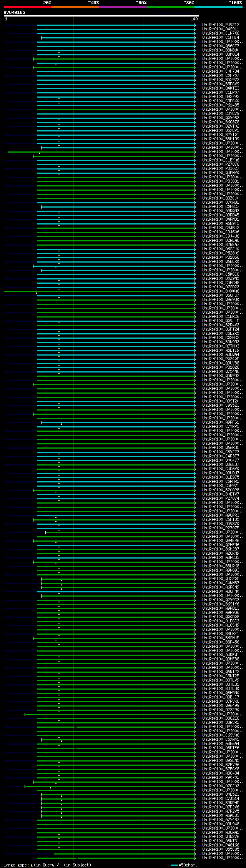The image size is (246, 868).
Task: Click the alignment bar of UniRef100_B0XWA6
Action: point(100,291)
